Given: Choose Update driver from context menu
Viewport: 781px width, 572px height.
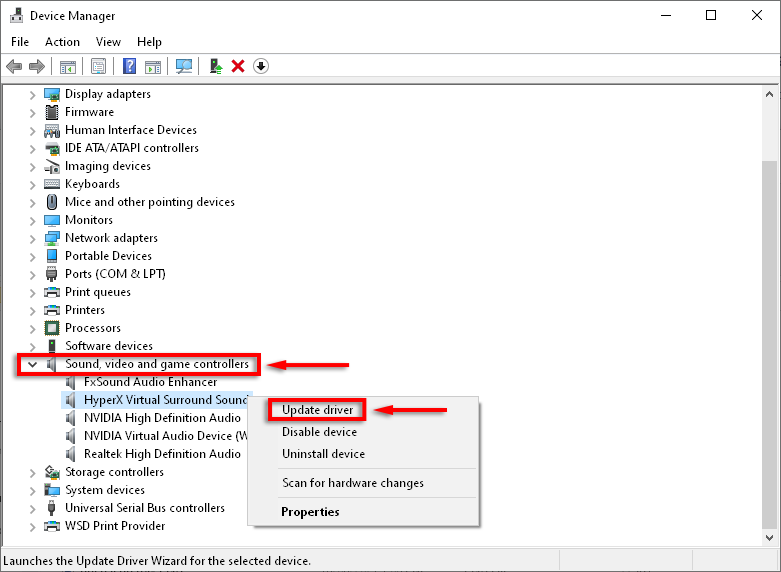Looking at the screenshot, I should click(x=317, y=410).
